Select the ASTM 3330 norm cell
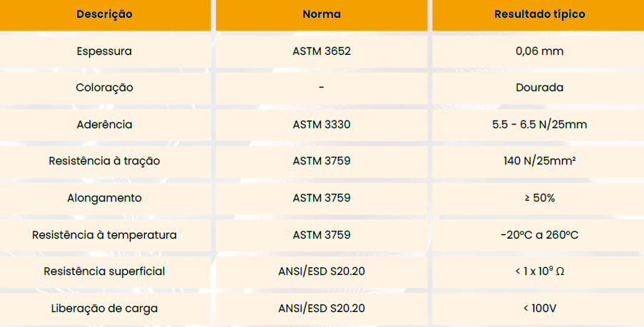Image resolution: width=644 pixels, height=327 pixels. pos(322,125)
